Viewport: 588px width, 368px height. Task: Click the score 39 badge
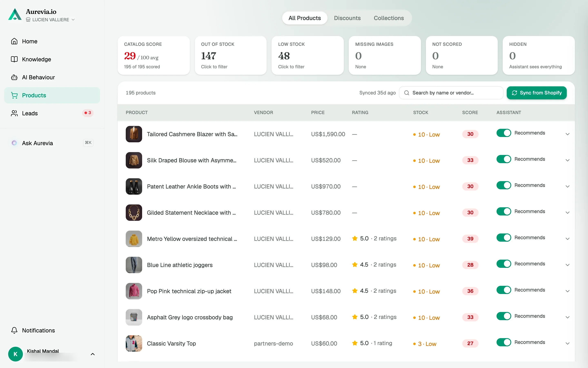[x=470, y=239]
